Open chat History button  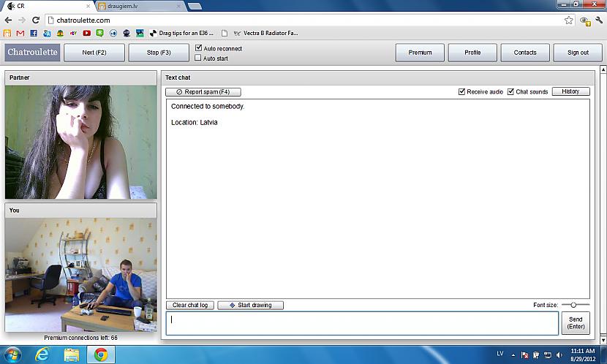(x=570, y=91)
